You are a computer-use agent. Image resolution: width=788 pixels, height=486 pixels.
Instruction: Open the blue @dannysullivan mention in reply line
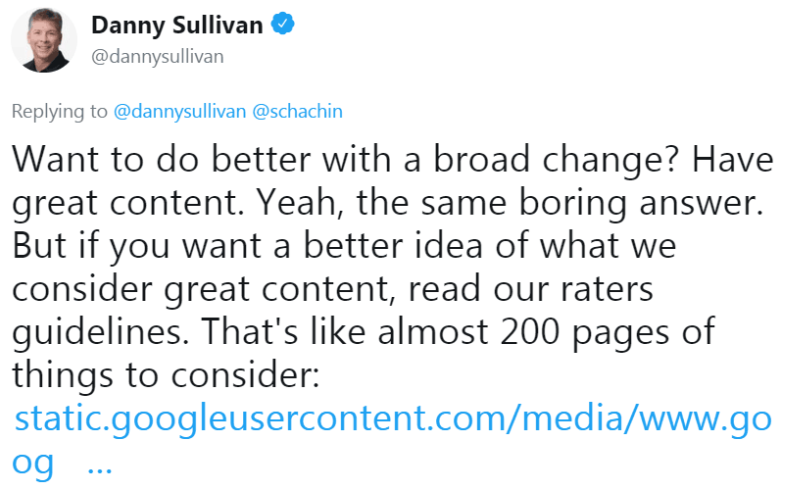179,111
